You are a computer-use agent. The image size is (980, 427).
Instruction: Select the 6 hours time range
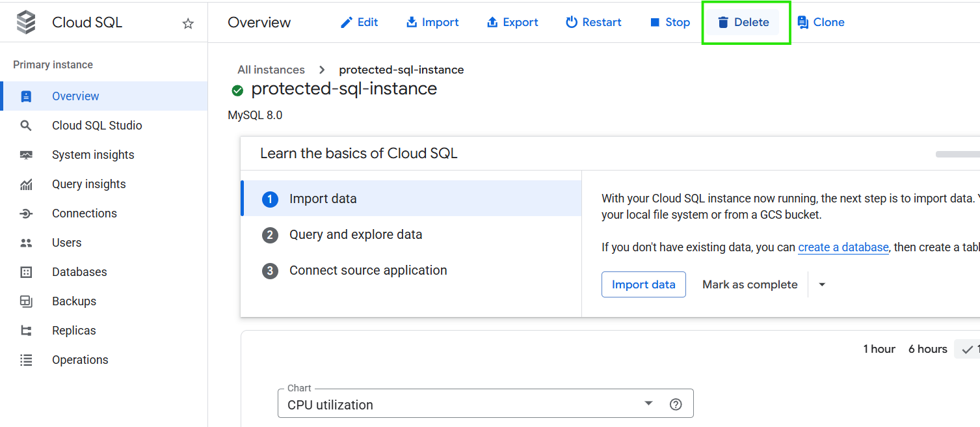pyautogui.click(x=927, y=349)
